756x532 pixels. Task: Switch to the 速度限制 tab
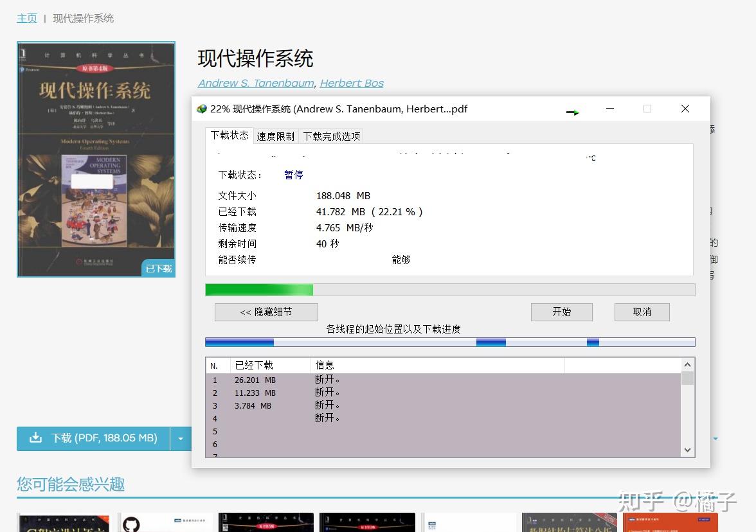[x=276, y=136]
